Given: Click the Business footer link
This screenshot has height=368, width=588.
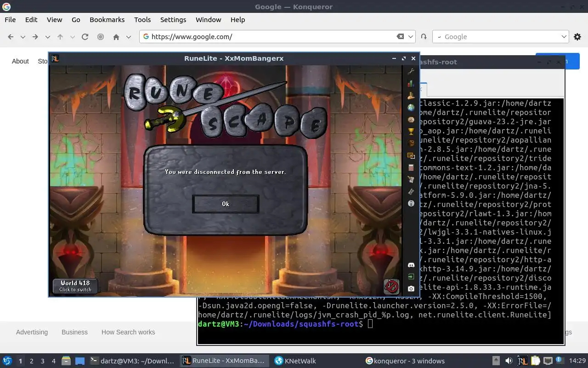Looking at the screenshot, I should (74, 332).
